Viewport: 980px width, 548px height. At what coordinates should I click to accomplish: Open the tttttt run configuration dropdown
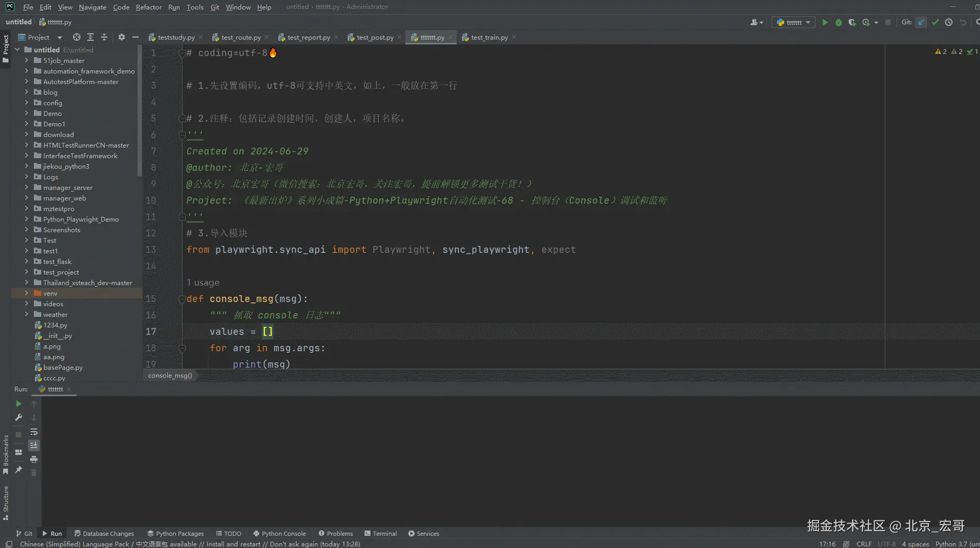793,22
